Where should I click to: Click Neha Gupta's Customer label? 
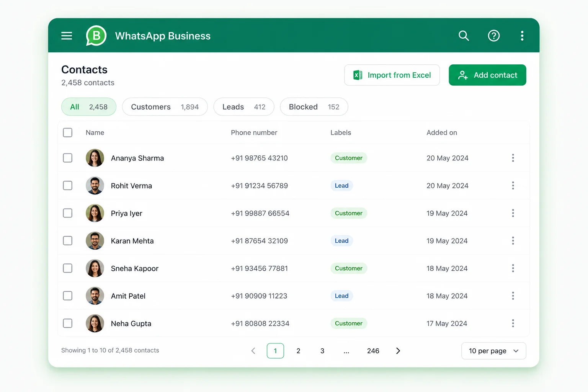349,323
